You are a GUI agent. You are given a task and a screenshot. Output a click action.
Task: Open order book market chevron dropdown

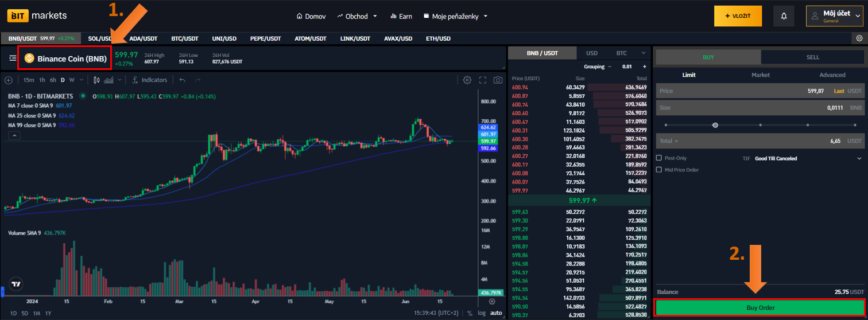(644, 53)
